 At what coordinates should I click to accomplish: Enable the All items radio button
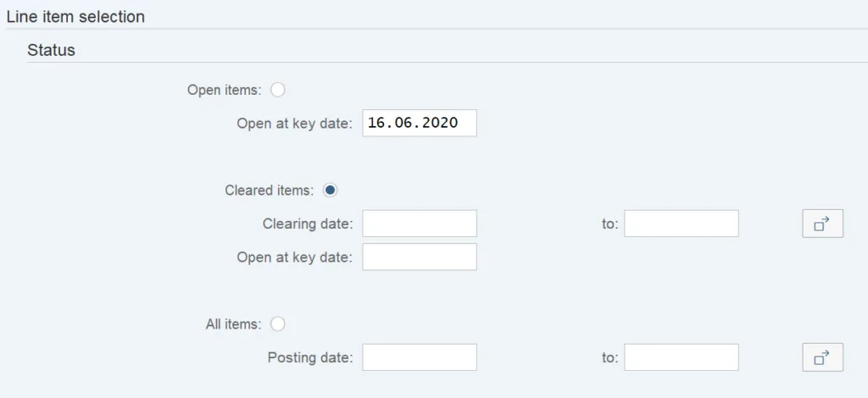278,323
